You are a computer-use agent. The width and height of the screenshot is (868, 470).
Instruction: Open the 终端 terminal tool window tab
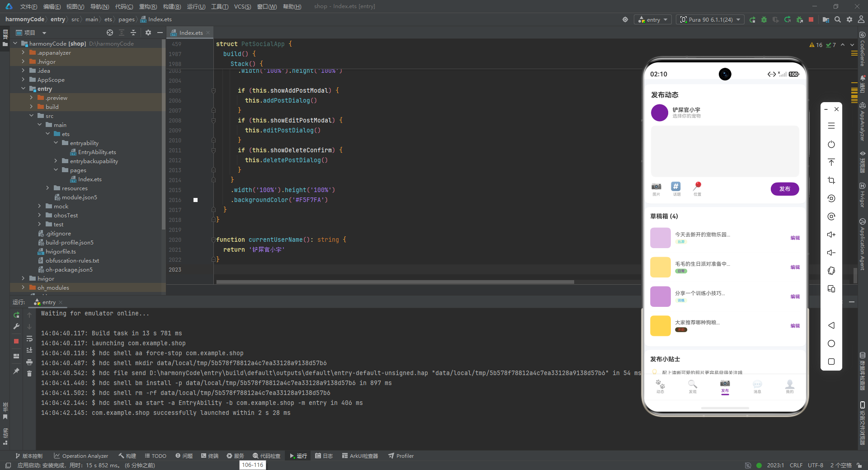pos(210,456)
